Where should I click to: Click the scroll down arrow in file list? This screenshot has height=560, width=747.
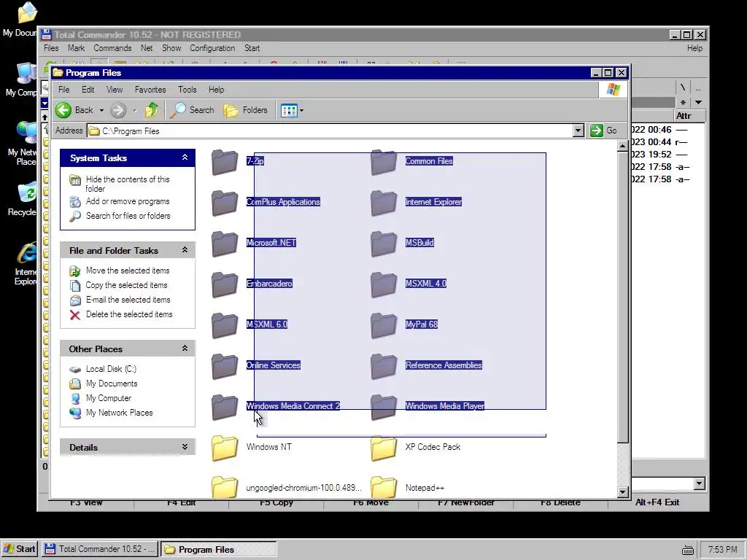point(623,492)
